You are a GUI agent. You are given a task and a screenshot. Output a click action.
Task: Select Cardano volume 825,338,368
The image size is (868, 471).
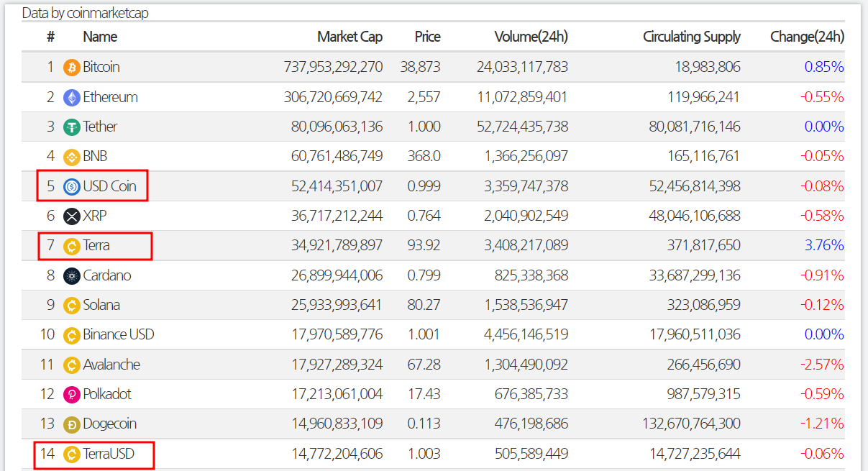(x=531, y=275)
